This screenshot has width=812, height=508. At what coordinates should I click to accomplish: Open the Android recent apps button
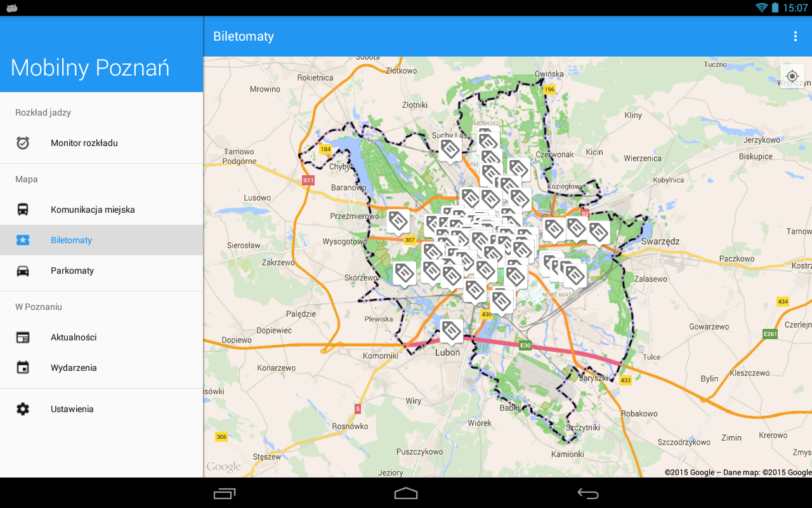click(x=225, y=493)
